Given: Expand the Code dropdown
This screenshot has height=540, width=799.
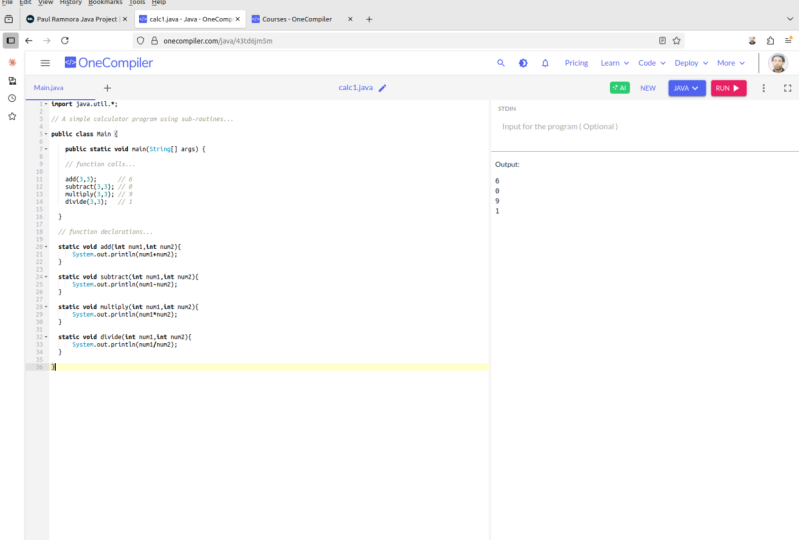Looking at the screenshot, I should click(x=652, y=63).
